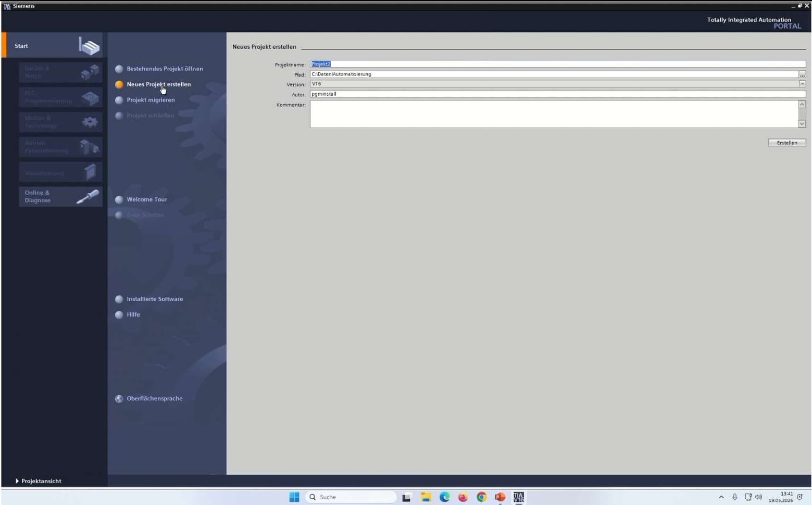Switch to Projektansicht
Image resolution: width=812 pixels, height=505 pixels.
tap(39, 481)
